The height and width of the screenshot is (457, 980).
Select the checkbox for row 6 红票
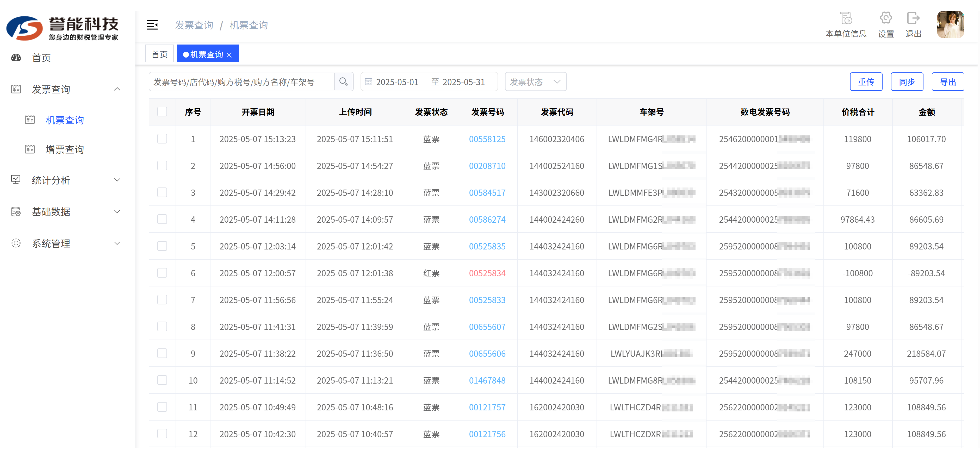click(162, 273)
